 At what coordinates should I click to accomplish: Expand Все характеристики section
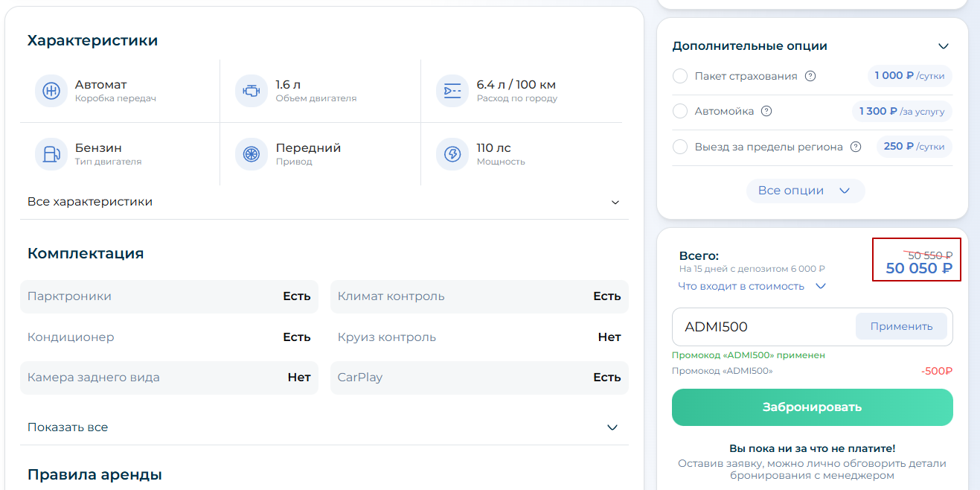[324, 202]
